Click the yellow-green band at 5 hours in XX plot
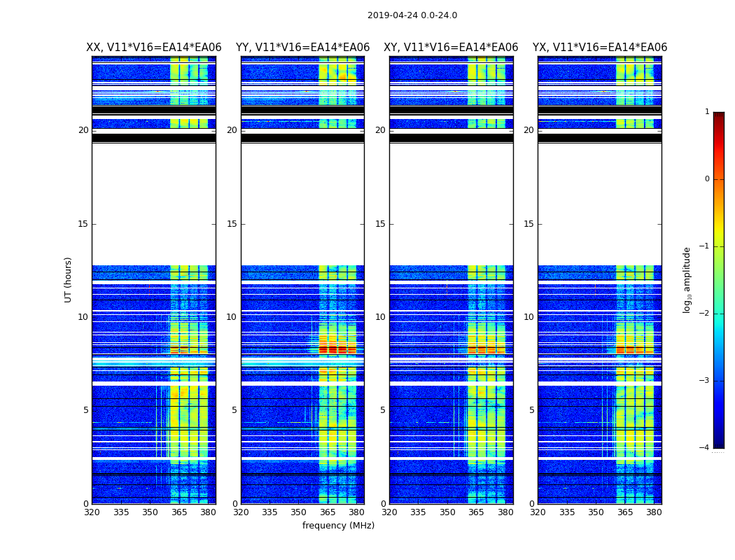 (x=188, y=410)
